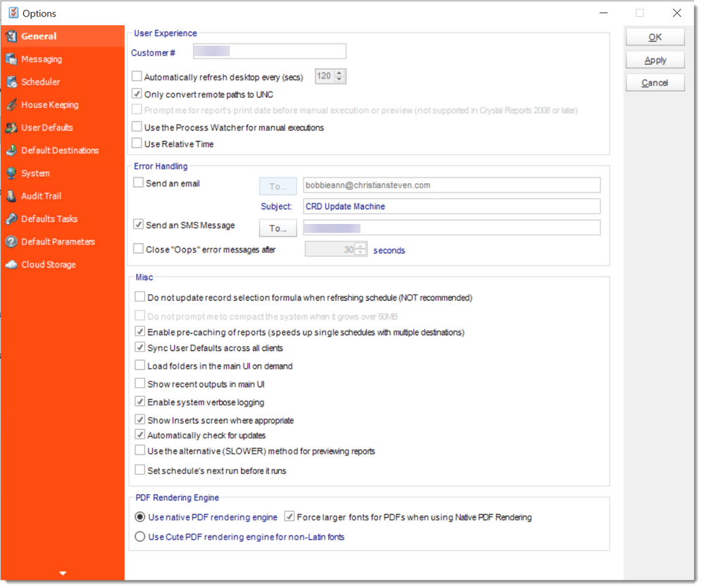Open House Keeping broom icon
Viewport: 702px width, 588px height.
[x=11, y=105]
